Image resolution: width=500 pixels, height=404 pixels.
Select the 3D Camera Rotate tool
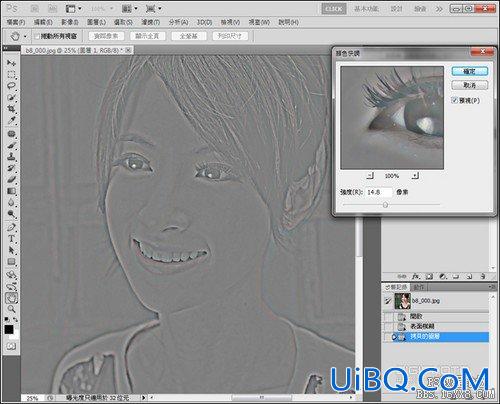click(11, 286)
